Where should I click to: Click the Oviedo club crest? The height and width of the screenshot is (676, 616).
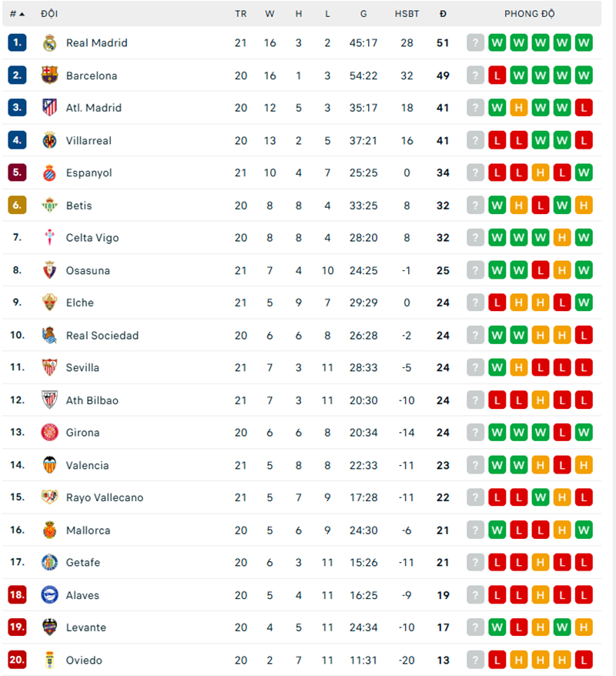50,660
